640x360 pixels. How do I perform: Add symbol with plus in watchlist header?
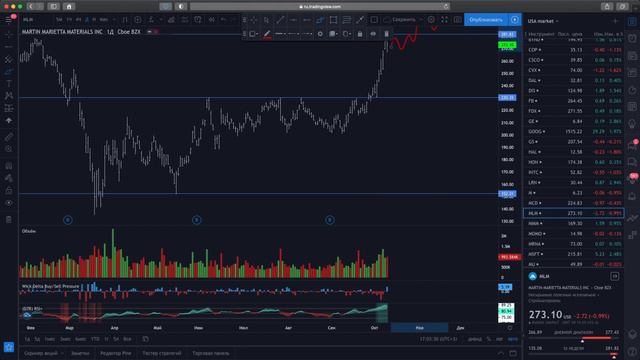(615, 21)
